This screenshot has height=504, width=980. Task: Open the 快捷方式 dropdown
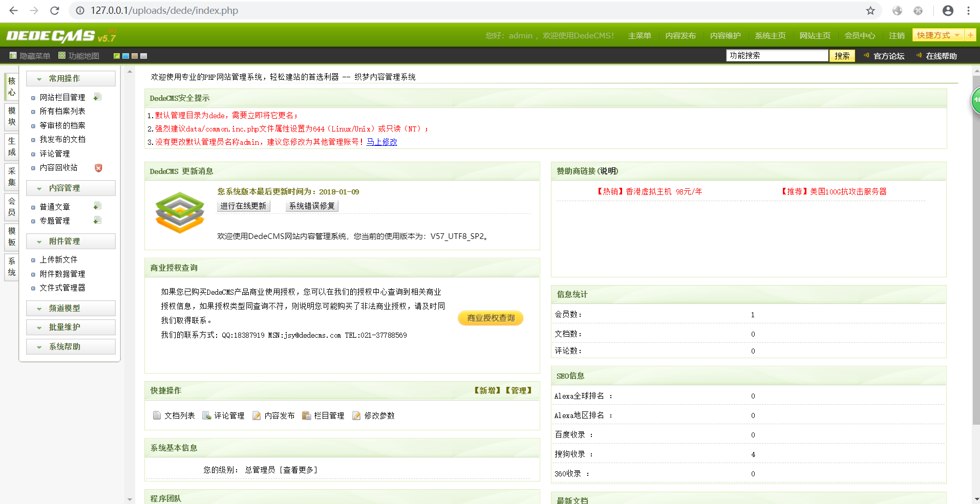938,35
